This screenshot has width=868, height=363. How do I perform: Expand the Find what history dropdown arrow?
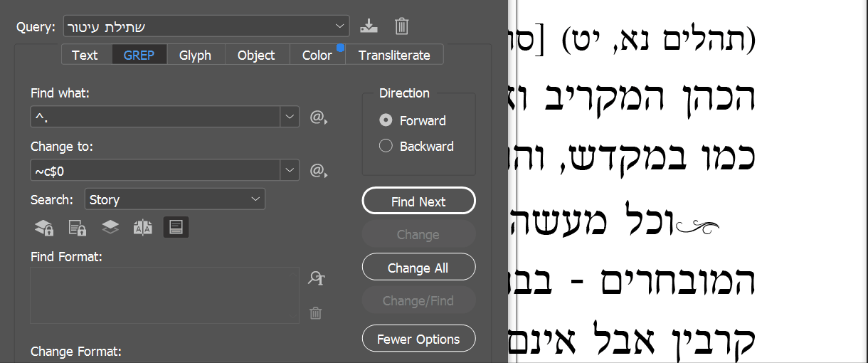tap(290, 117)
